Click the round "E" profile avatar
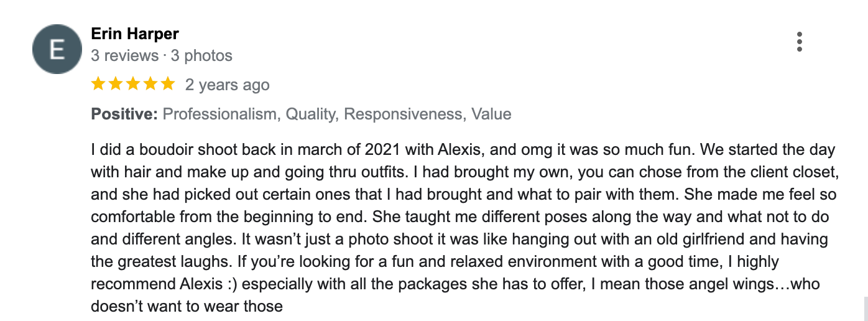The height and width of the screenshot is (321, 868). pos(57,49)
